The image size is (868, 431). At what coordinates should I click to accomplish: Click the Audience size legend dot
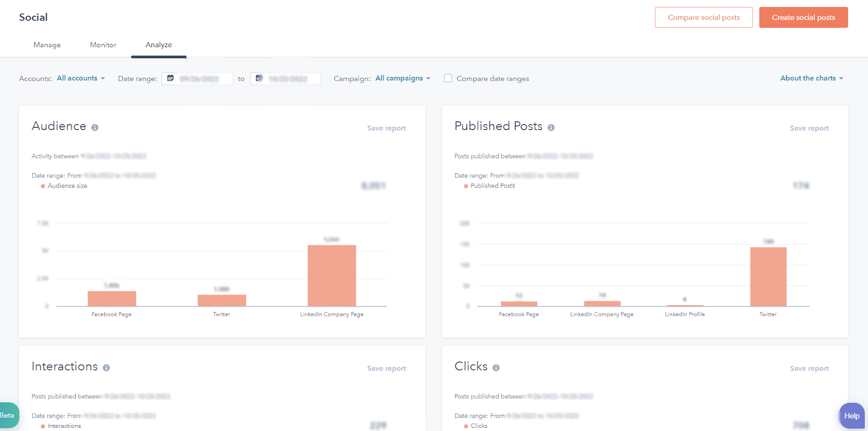pyautogui.click(x=43, y=186)
